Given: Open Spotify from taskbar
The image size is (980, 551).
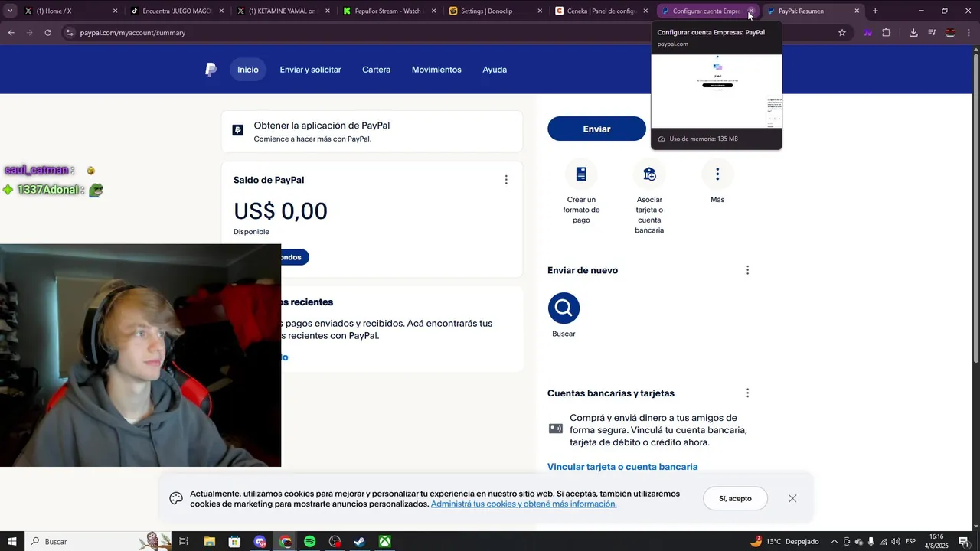Looking at the screenshot, I should click(309, 541).
